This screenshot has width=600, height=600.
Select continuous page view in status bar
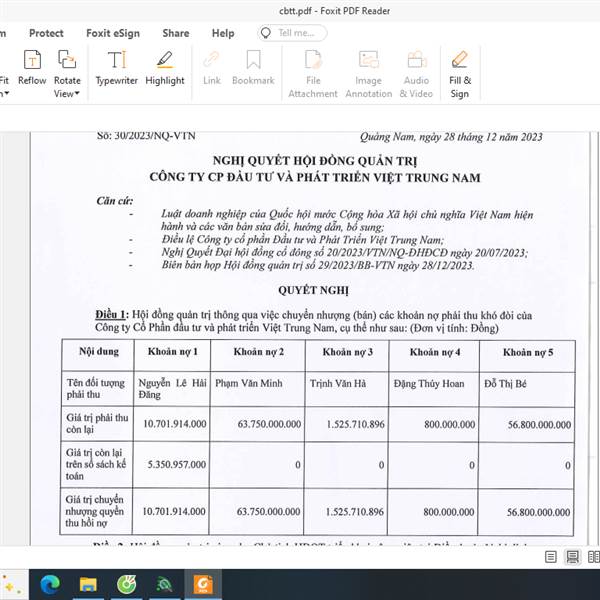(x=572, y=557)
